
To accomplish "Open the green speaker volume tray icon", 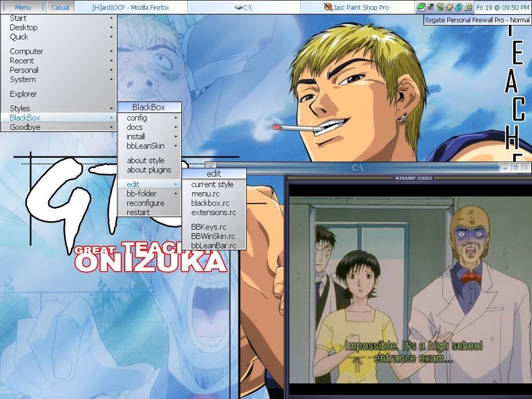I will (x=440, y=7).
